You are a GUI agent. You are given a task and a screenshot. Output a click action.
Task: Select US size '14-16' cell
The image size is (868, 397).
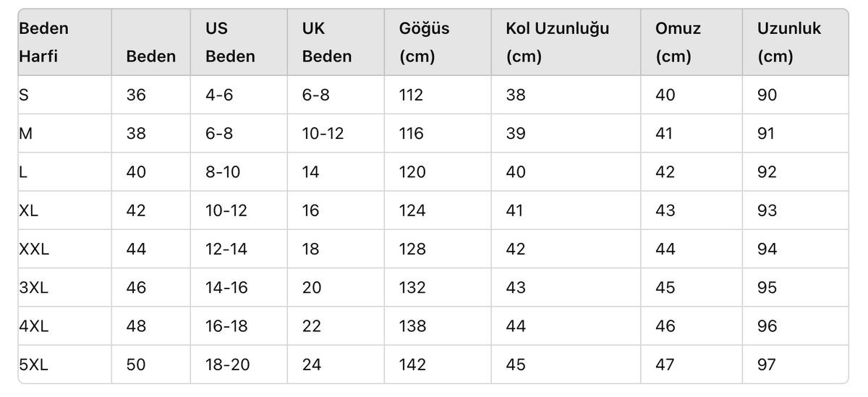tap(226, 288)
